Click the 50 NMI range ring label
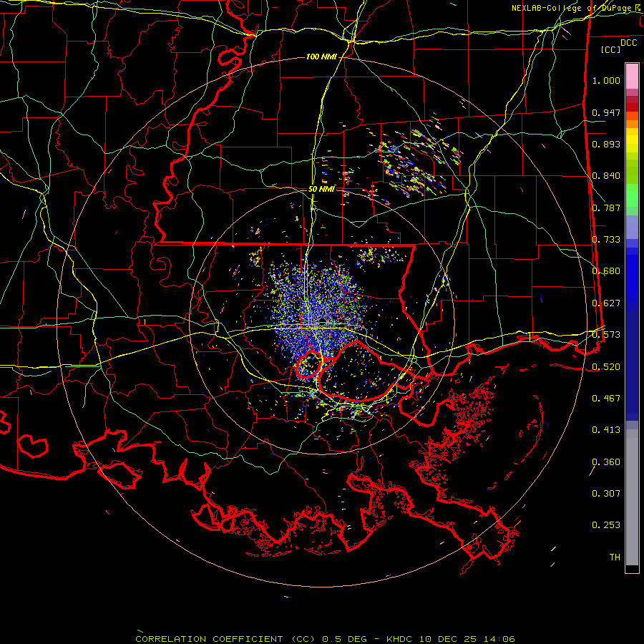This screenshot has height=644, width=644. coord(321,189)
